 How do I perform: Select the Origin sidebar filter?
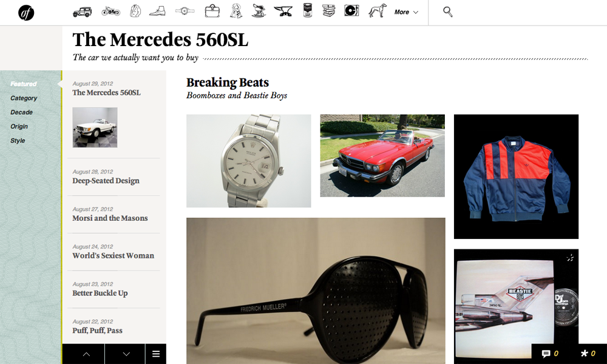point(19,127)
